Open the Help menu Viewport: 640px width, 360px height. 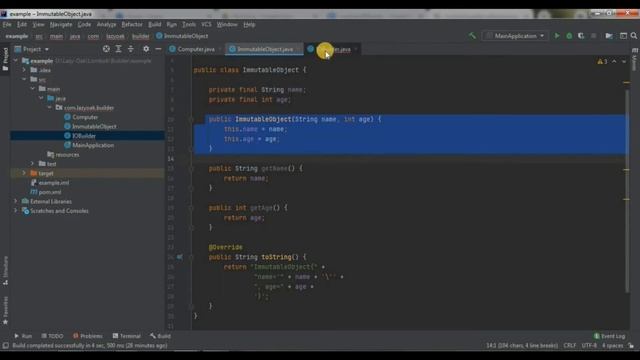click(249, 24)
